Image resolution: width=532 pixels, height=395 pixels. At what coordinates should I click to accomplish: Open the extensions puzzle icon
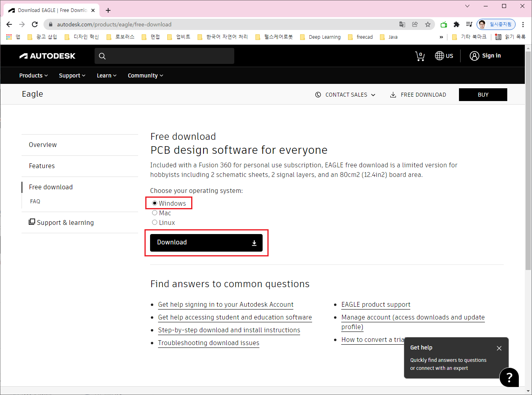457,24
